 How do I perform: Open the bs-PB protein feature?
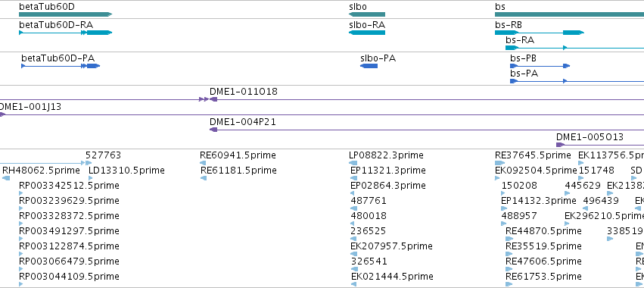(x=540, y=66)
